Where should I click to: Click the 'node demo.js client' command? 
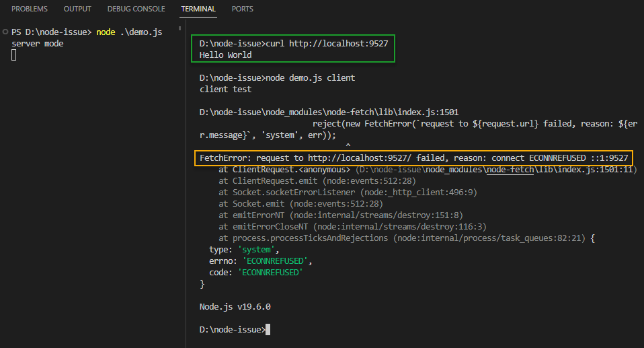[x=311, y=78]
